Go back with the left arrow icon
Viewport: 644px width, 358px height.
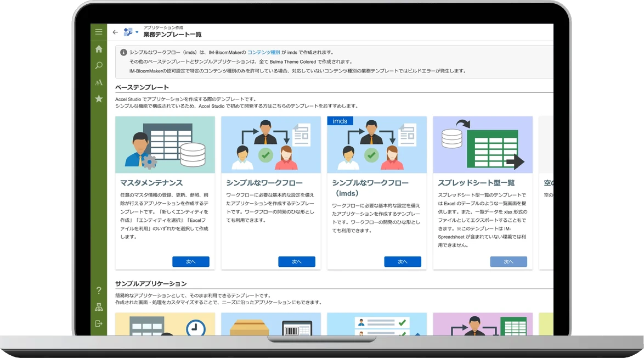point(115,32)
